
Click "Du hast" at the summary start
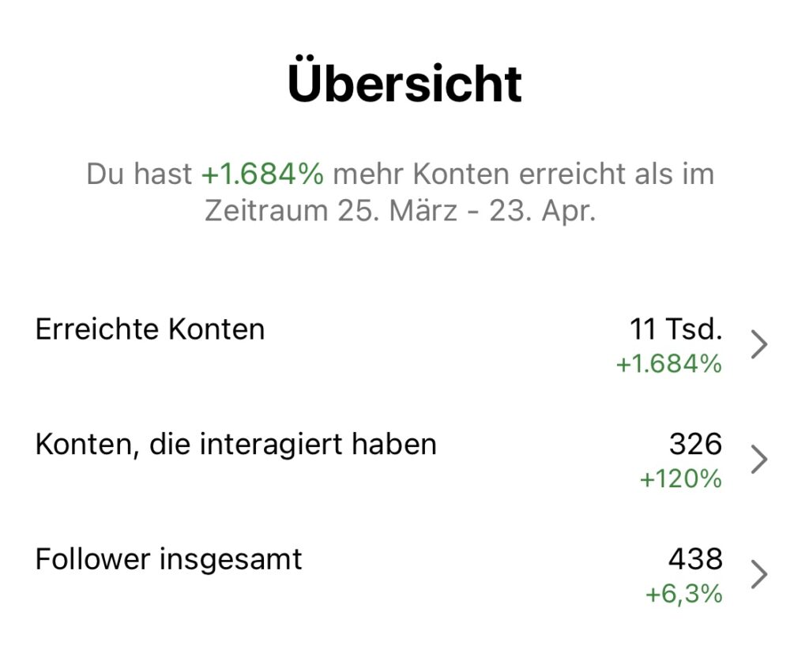tap(139, 175)
